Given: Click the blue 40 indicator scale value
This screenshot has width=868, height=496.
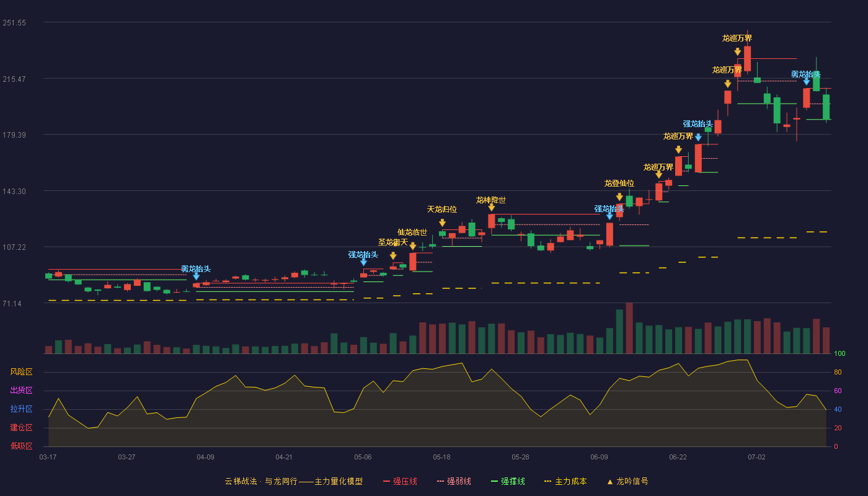Looking at the screenshot, I should [x=838, y=409].
